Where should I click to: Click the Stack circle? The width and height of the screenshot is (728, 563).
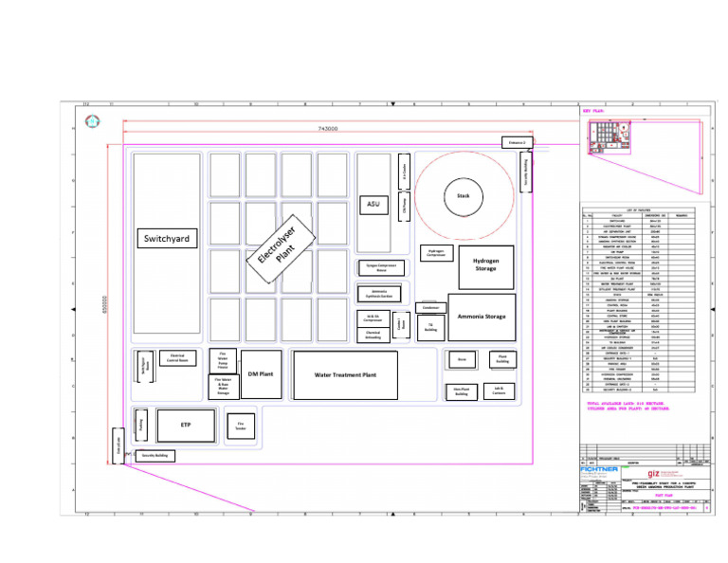[464, 196]
